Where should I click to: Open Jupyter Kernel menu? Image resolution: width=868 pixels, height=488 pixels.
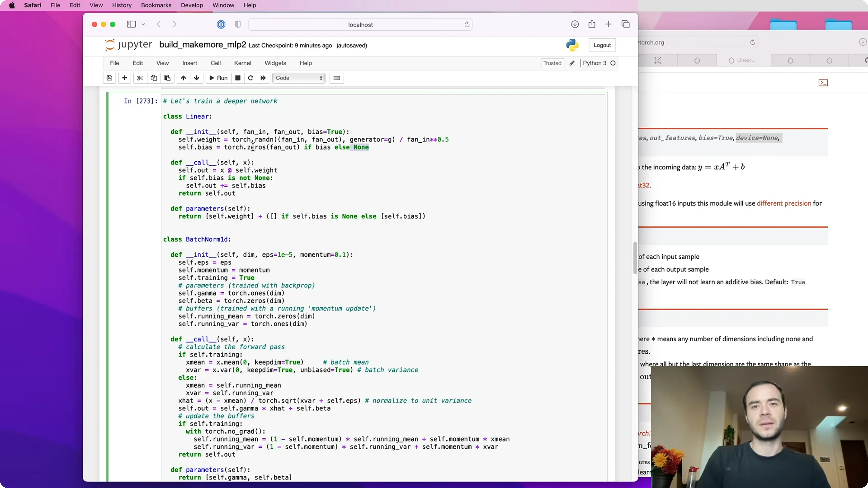243,63
